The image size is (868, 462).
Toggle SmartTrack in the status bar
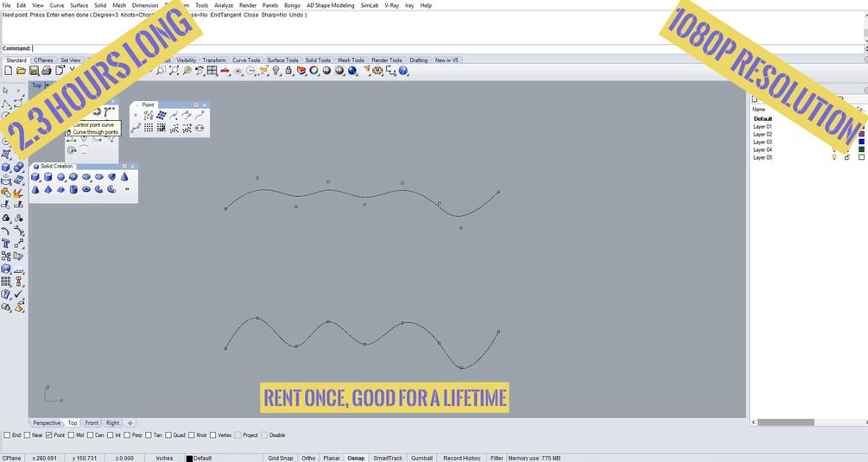(x=388, y=459)
